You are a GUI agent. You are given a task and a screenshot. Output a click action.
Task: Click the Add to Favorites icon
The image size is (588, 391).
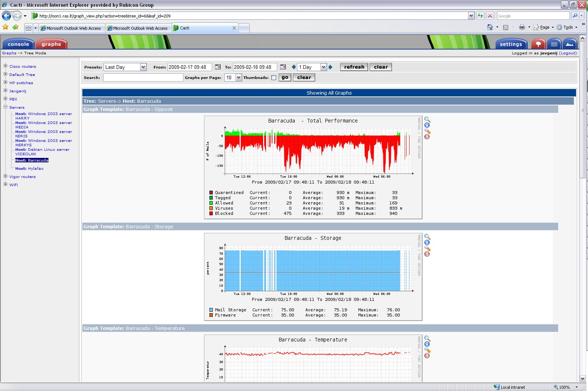click(x=15, y=27)
